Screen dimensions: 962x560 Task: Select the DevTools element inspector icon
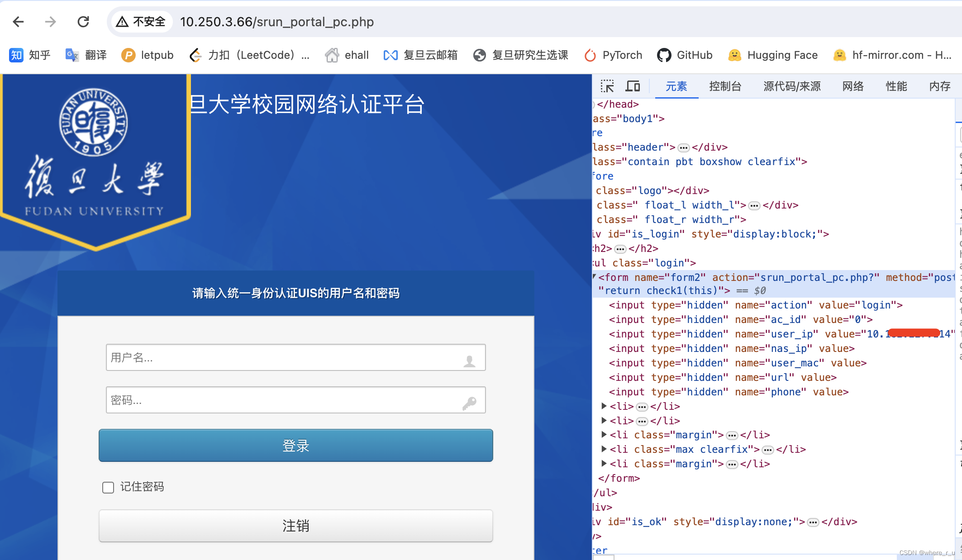(x=607, y=86)
